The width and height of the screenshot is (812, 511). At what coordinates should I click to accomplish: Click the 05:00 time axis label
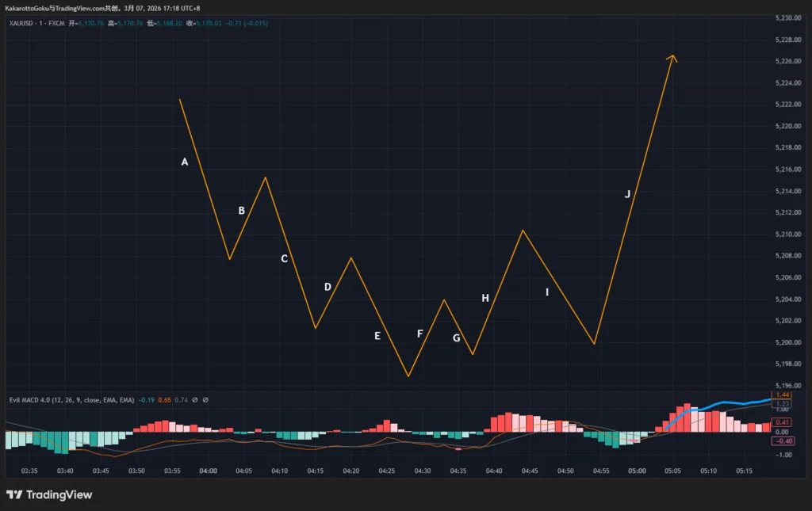(637, 471)
